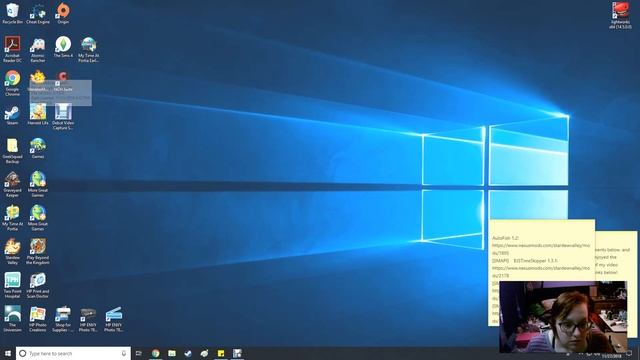
Task: Select the NCH Suite desktop icon
Action: [x=63, y=82]
